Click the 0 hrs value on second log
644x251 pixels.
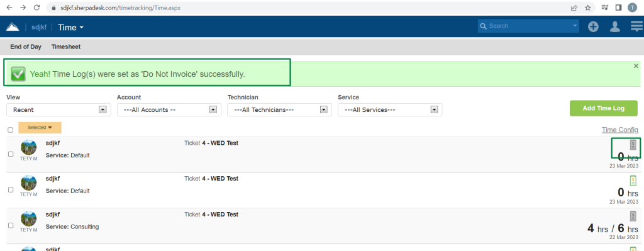pos(628,192)
